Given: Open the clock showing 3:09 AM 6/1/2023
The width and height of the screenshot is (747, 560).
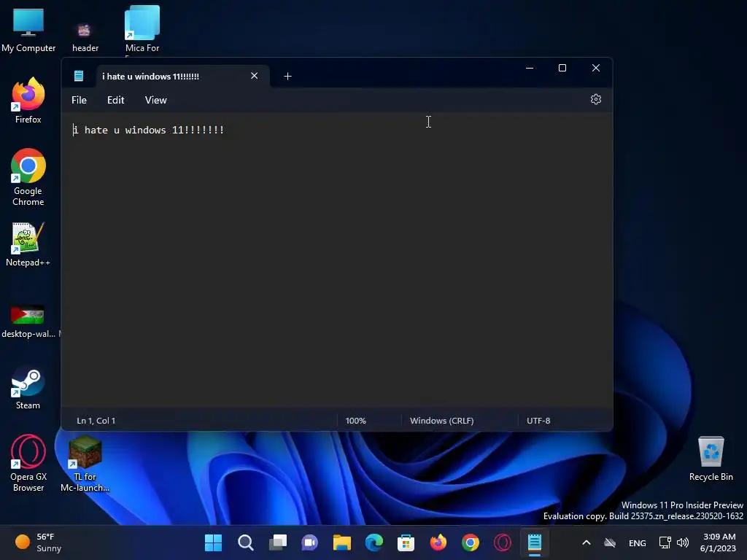Looking at the screenshot, I should click(x=719, y=542).
